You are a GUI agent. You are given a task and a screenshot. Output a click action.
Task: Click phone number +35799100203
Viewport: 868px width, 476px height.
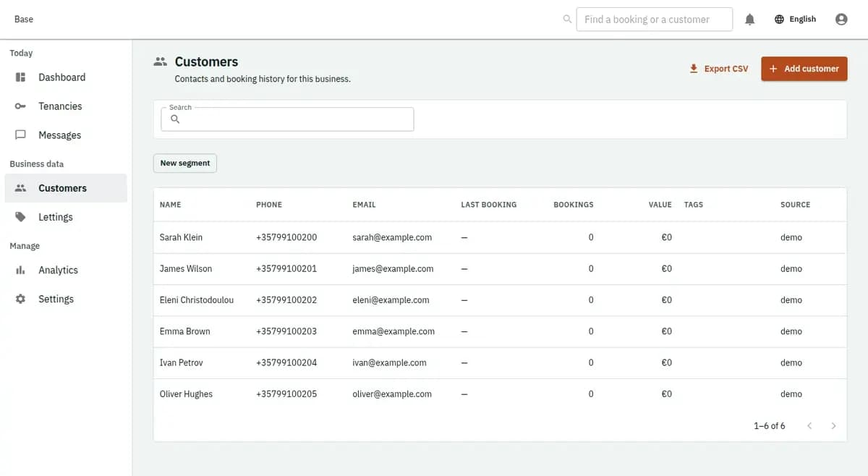(x=286, y=331)
